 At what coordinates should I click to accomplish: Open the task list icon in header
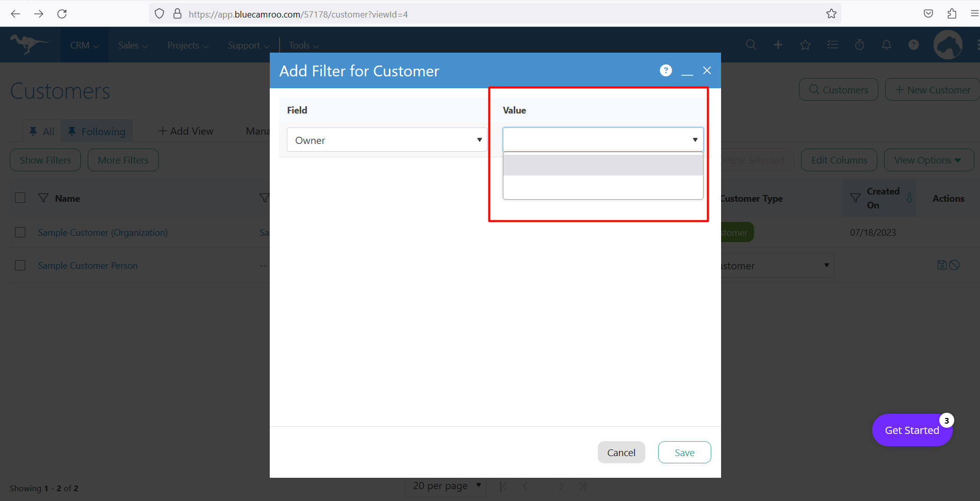832,45
